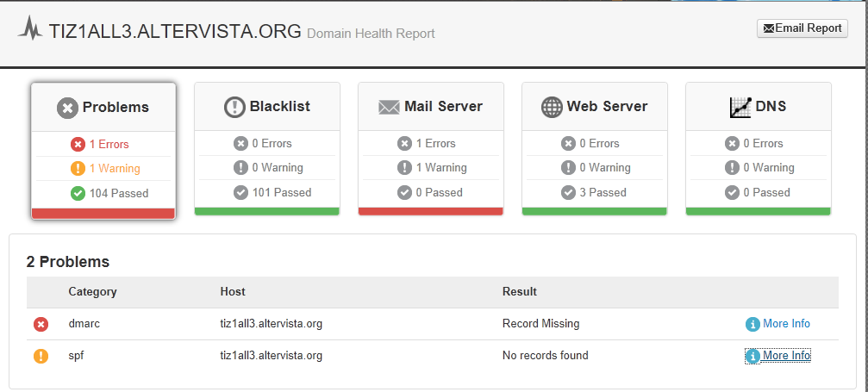Image resolution: width=868 pixels, height=392 pixels.
Task: Open the DNS category card
Action: 759,149
